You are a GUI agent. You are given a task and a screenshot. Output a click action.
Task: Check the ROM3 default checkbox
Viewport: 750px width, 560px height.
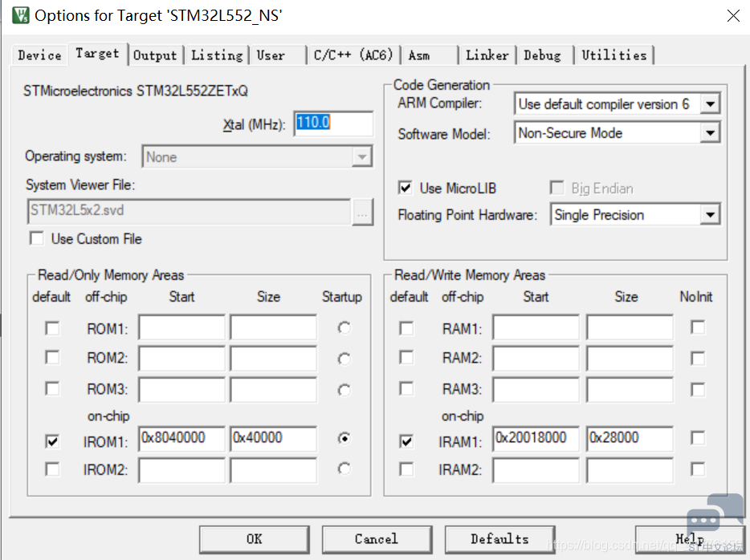click(x=52, y=388)
